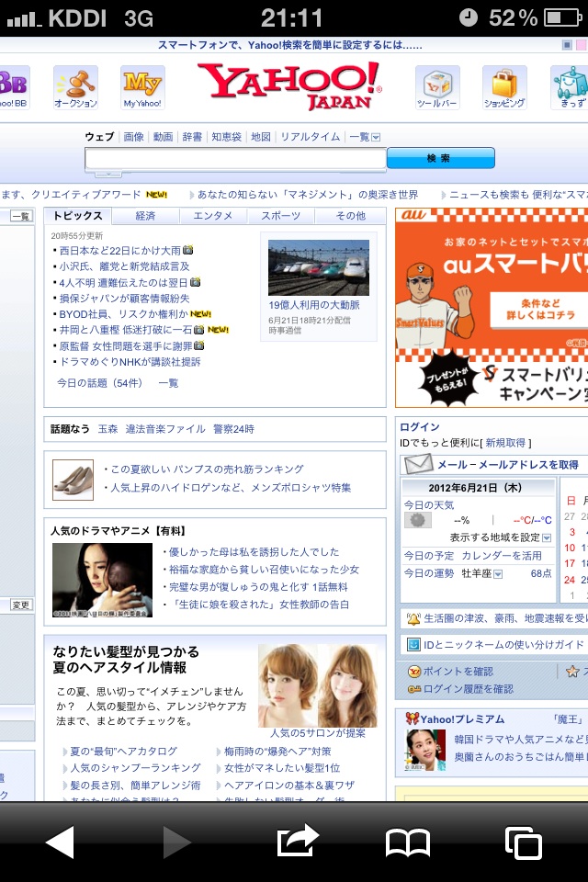The image size is (588, 882).
Task: Open Safari bookmarks book icon
Action: click(408, 842)
